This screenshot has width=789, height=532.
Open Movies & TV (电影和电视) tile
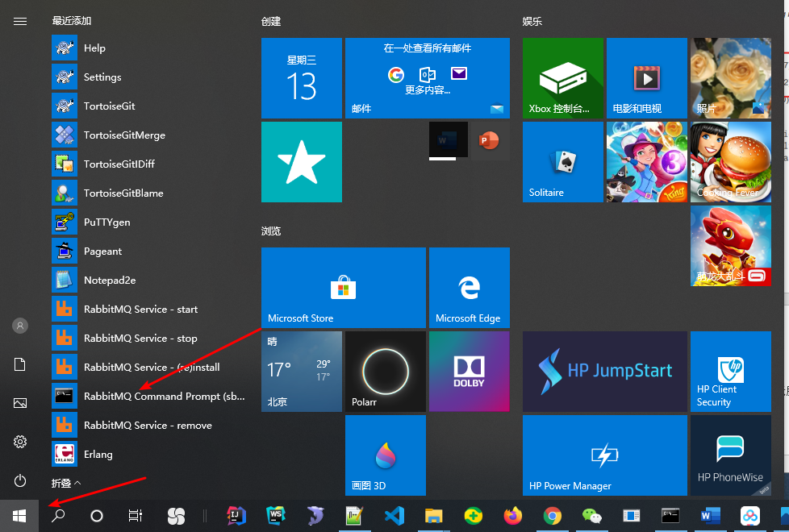pyautogui.click(x=646, y=78)
